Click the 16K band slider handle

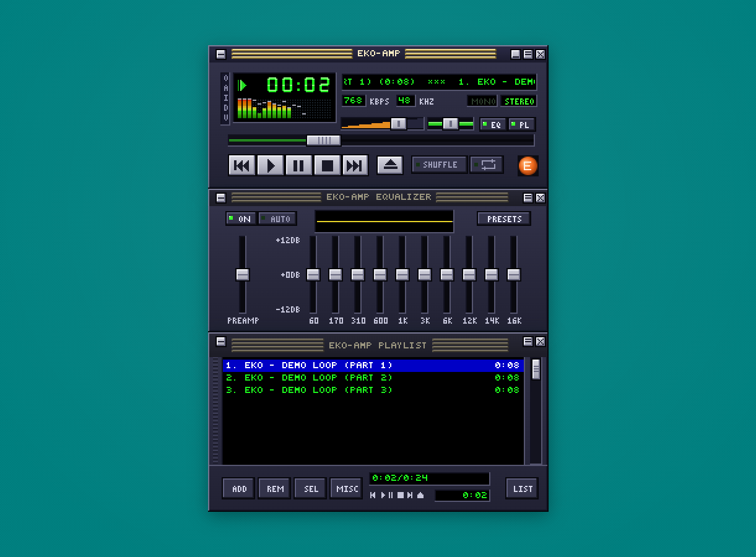point(514,274)
